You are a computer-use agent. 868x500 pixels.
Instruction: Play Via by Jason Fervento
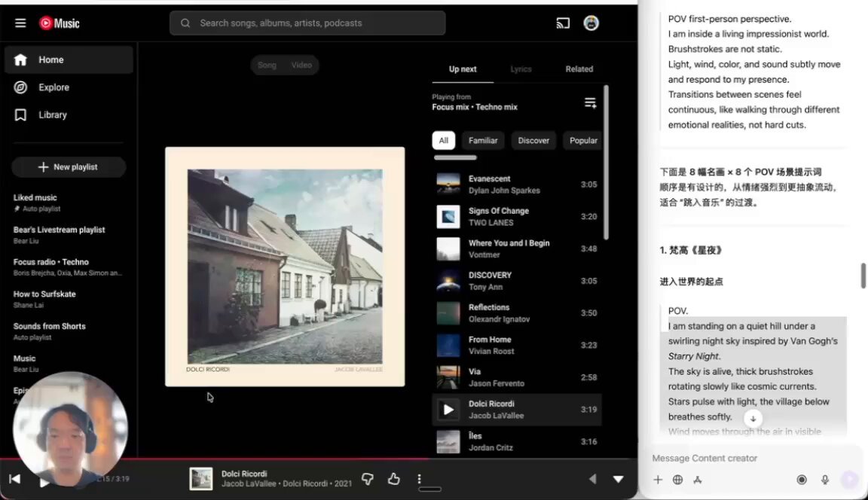pos(516,377)
